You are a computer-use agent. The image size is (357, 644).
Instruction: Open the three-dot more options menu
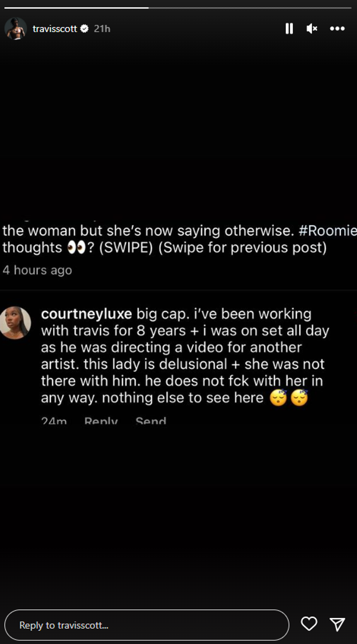(337, 28)
